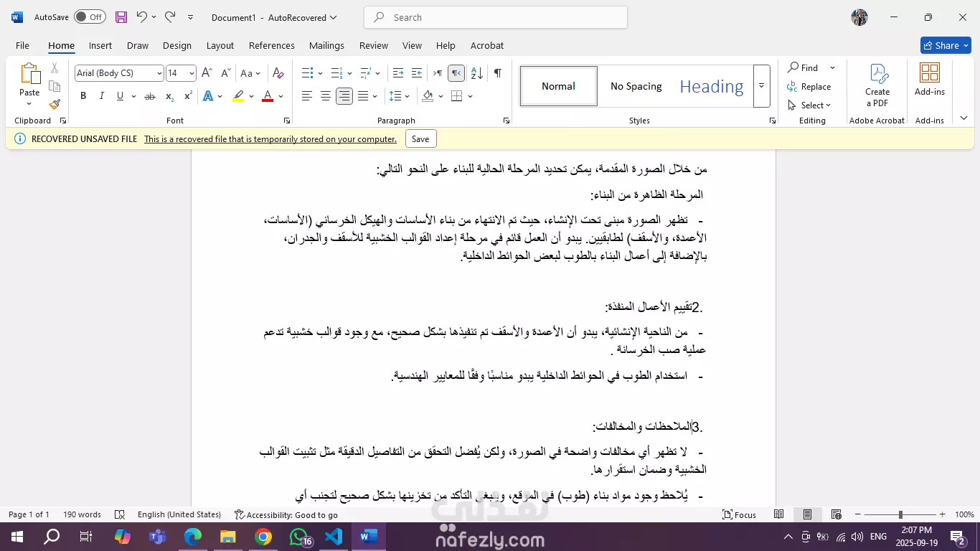Click the Format Painter brush icon

[55, 104]
